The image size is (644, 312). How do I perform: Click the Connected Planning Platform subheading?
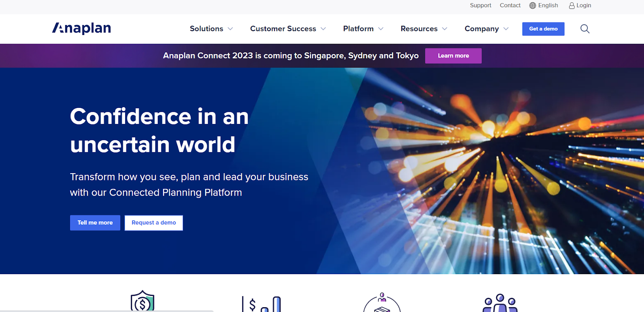(189, 184)
